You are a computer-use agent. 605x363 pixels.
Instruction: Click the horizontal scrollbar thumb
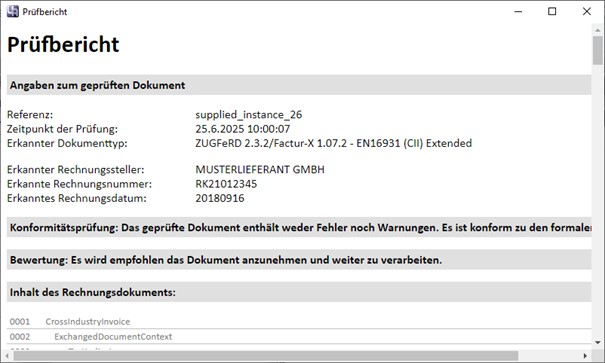[266, 355]
